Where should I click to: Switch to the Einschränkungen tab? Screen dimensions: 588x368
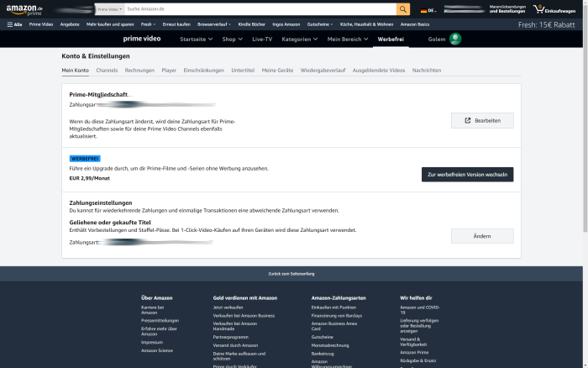[x=203, y=70]
